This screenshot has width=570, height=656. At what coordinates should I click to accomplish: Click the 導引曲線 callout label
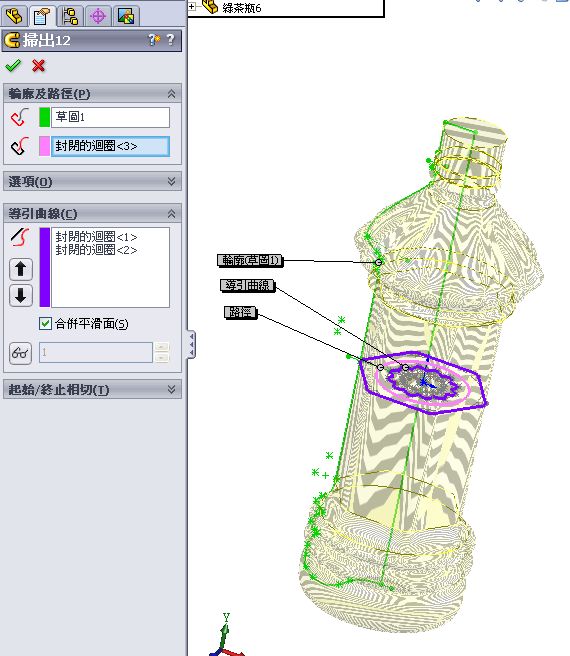[247, 285]
